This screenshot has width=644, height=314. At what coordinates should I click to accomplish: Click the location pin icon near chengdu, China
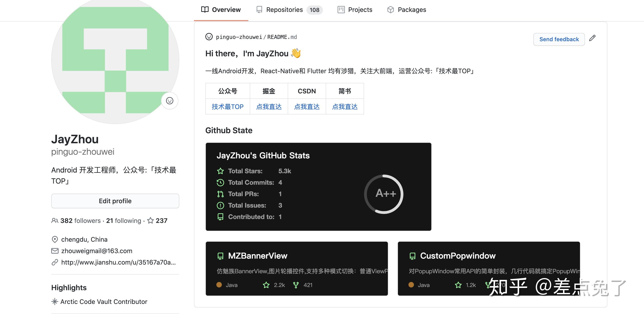(54, 239)
